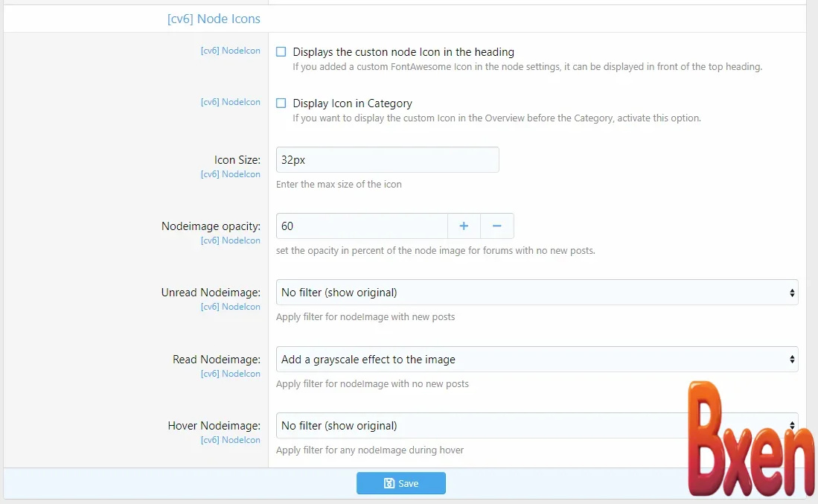This screenshot has width=818, height=504.
Task: Click the Display Icon in Category label text
Action: [x=352, y=103]
